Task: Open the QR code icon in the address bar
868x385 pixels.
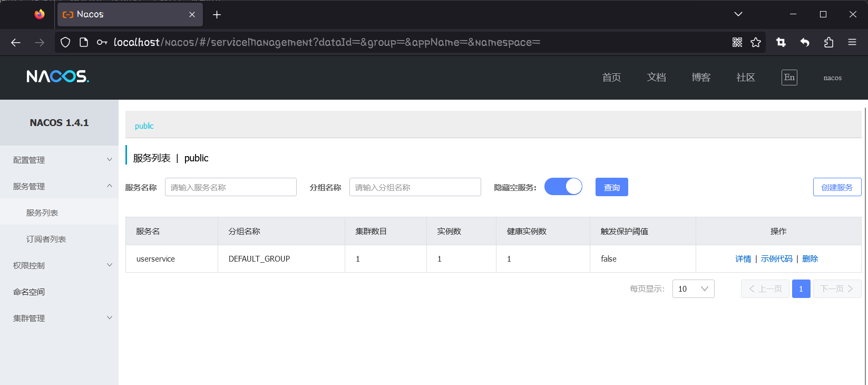Action: click(x=737, y=42)
